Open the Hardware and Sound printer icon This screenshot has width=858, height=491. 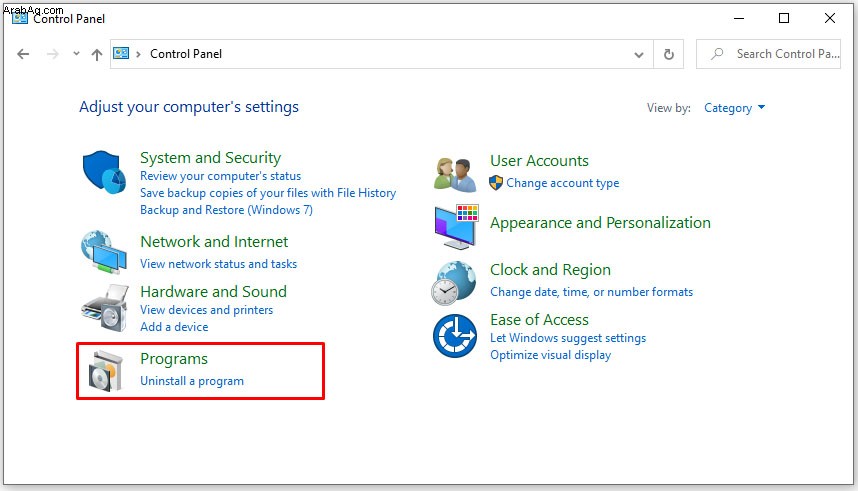(x=105, y=308)
